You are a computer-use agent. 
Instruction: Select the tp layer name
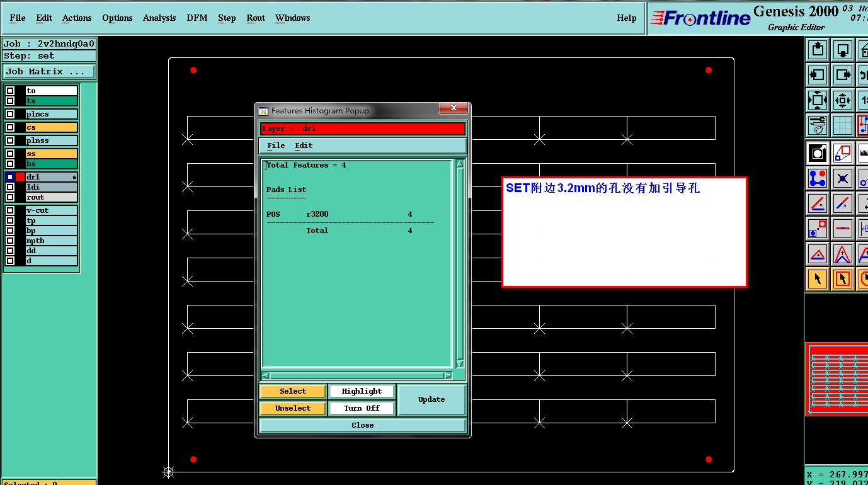click(52, 220)
